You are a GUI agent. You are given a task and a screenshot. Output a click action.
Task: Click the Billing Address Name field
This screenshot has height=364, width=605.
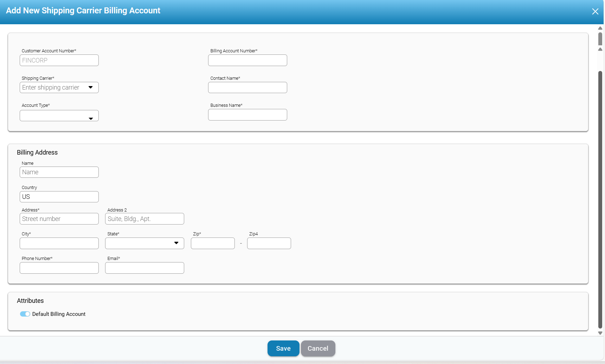click(x=59, y=172)
